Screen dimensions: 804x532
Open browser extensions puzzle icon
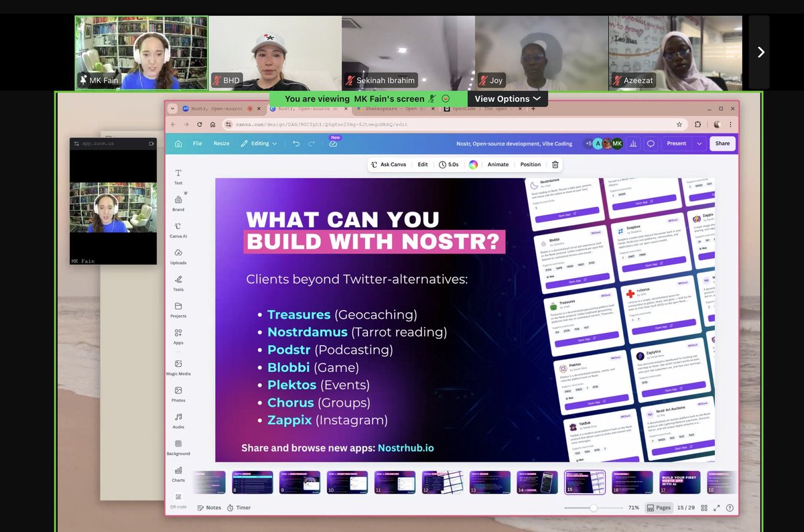point(698,125)
